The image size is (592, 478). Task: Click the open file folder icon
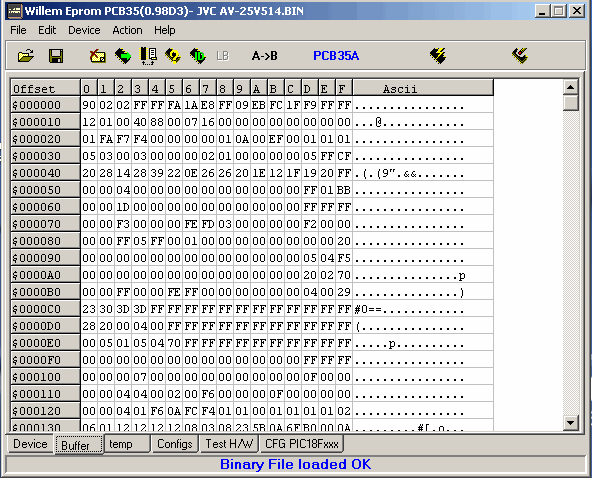(26, 56)
